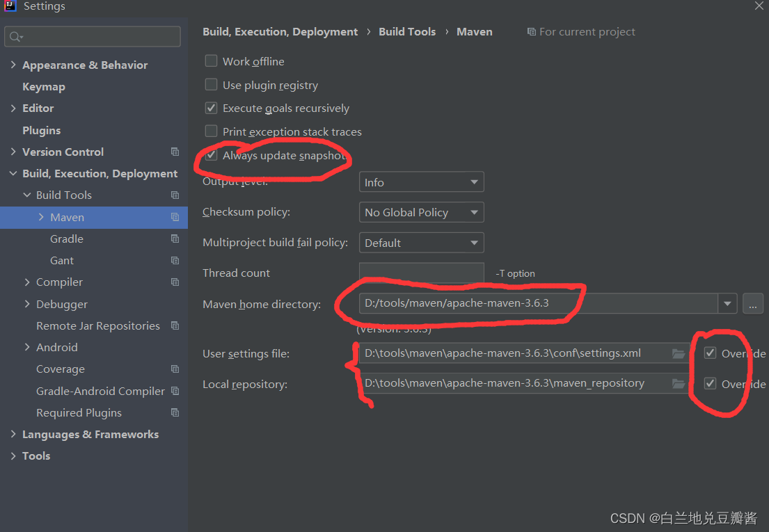The width and height of the screenshot is (769, 532).
Task: Open Gradle-Android Compiler settings
Action: pos(100,391)
